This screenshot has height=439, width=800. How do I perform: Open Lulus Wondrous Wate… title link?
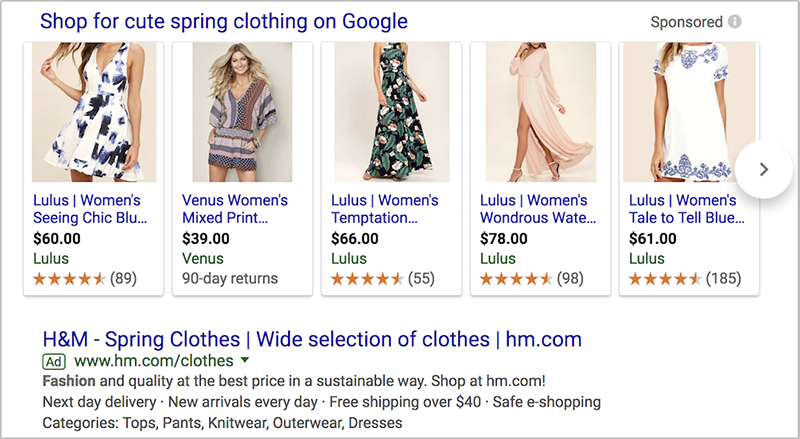coord(538,209)
